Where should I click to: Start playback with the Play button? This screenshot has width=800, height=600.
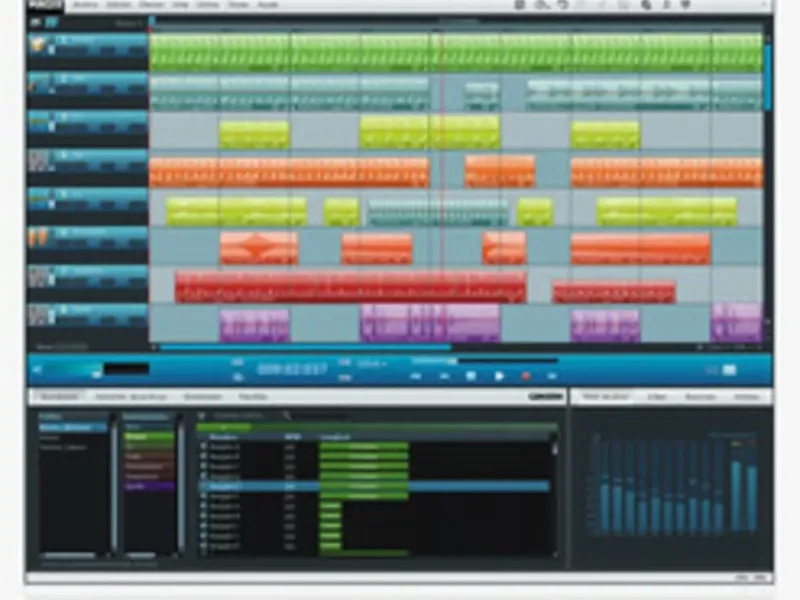(x=499, y=377)
